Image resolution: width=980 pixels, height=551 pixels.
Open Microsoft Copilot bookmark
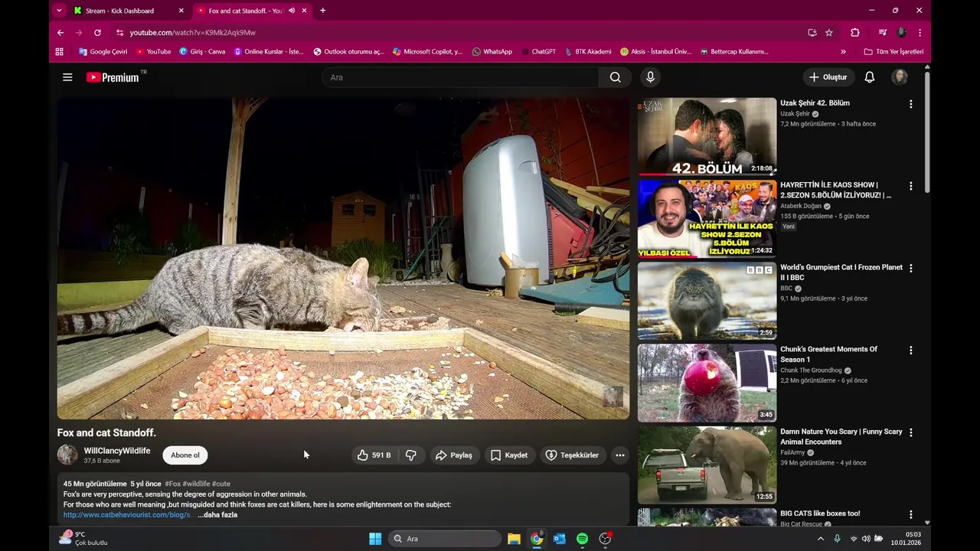[x=427, y=52]
